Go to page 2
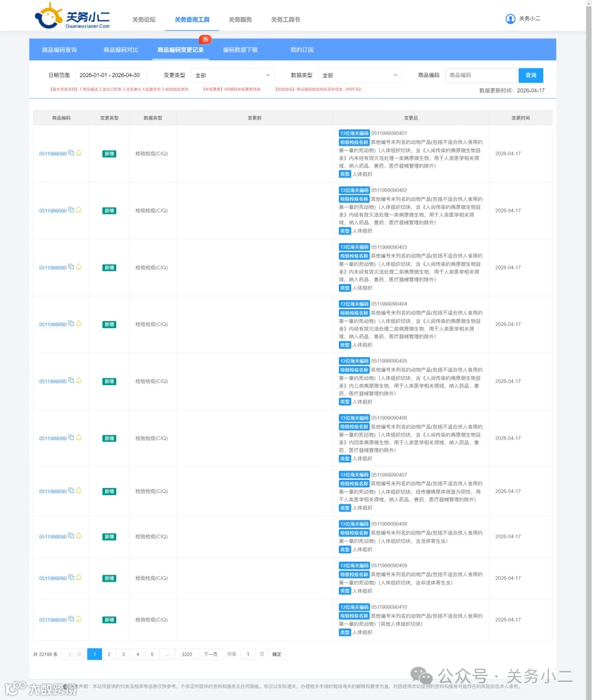The width and height of the screenshot is (592, 700). coord(109,654)
